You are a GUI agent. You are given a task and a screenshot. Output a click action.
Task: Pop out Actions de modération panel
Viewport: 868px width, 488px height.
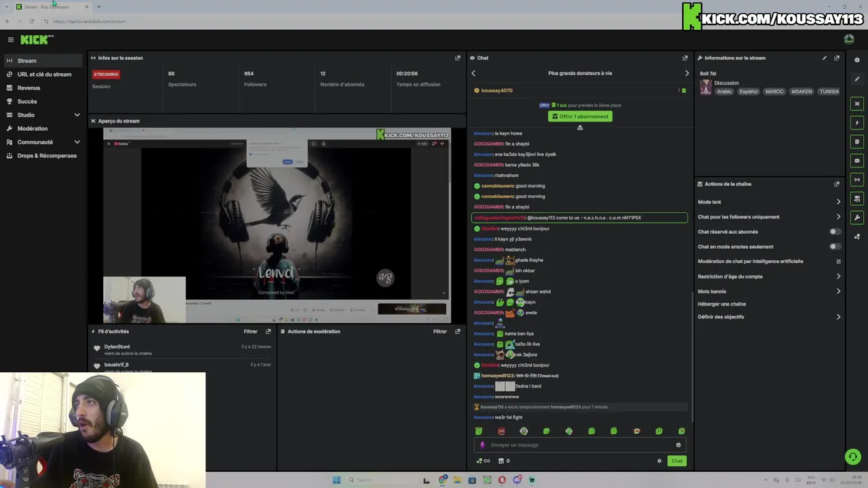point(458,331)
